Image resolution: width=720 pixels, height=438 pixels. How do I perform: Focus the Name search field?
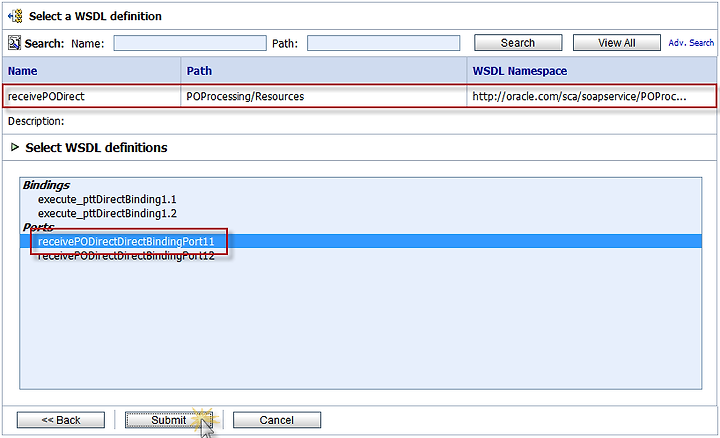190,43
